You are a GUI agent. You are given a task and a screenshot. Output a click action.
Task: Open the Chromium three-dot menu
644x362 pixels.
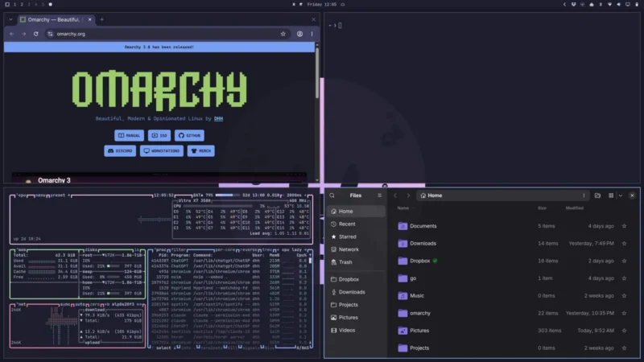312,34
